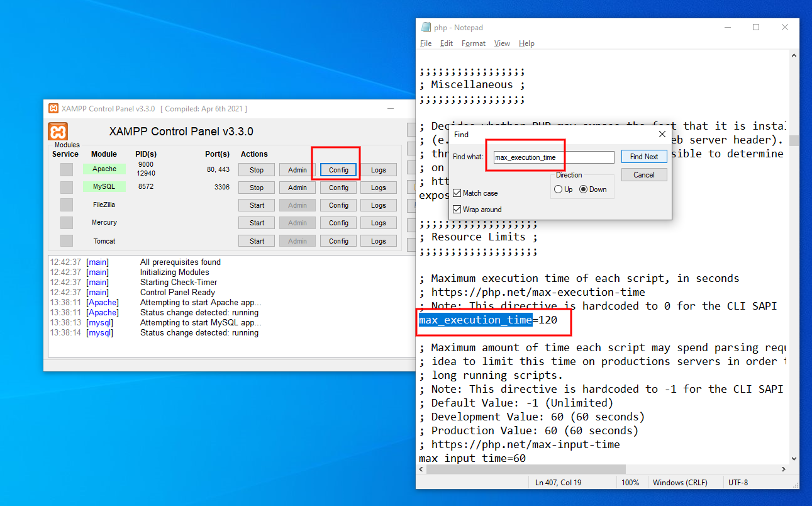Toggle the Wrap around checkbox
Image resolution: width=812 pixels, height=506 pixels.
(x=457, y=209)
